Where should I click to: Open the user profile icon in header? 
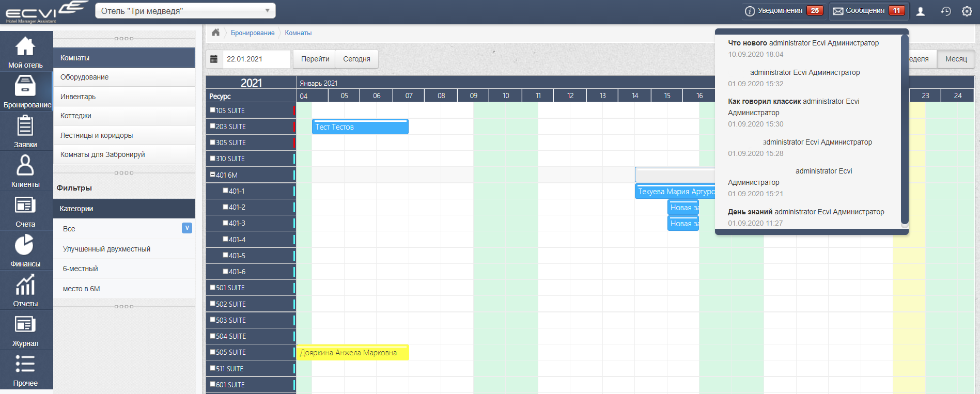(921, 11)
